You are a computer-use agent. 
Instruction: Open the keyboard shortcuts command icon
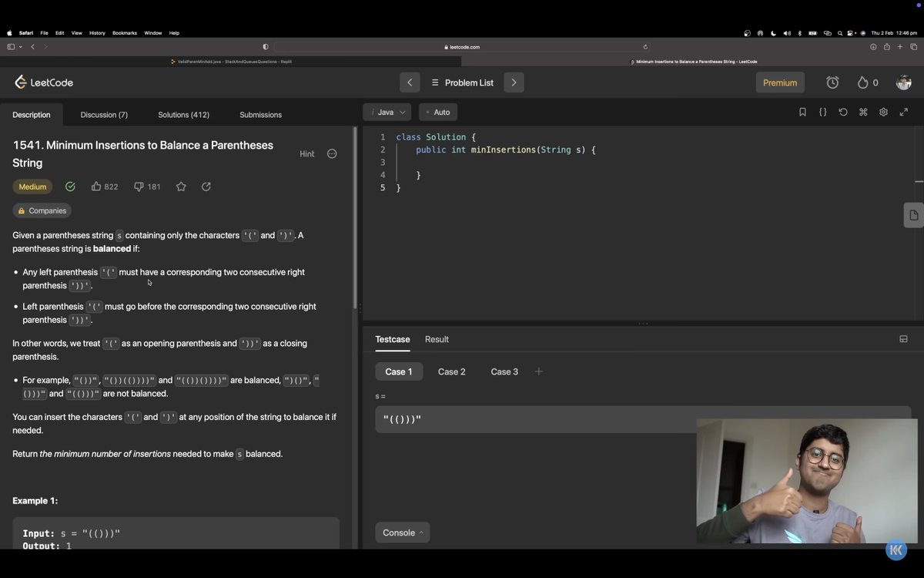(x=863, y=112)
